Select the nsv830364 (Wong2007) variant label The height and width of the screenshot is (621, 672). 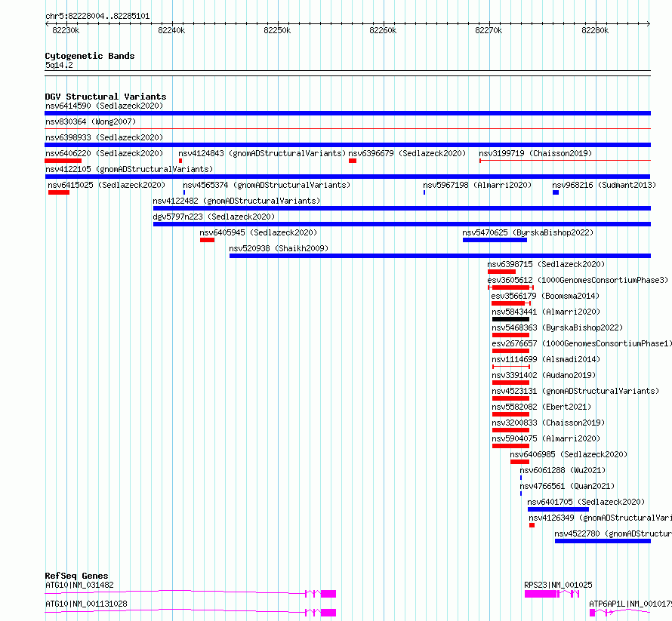click(91, 121)
